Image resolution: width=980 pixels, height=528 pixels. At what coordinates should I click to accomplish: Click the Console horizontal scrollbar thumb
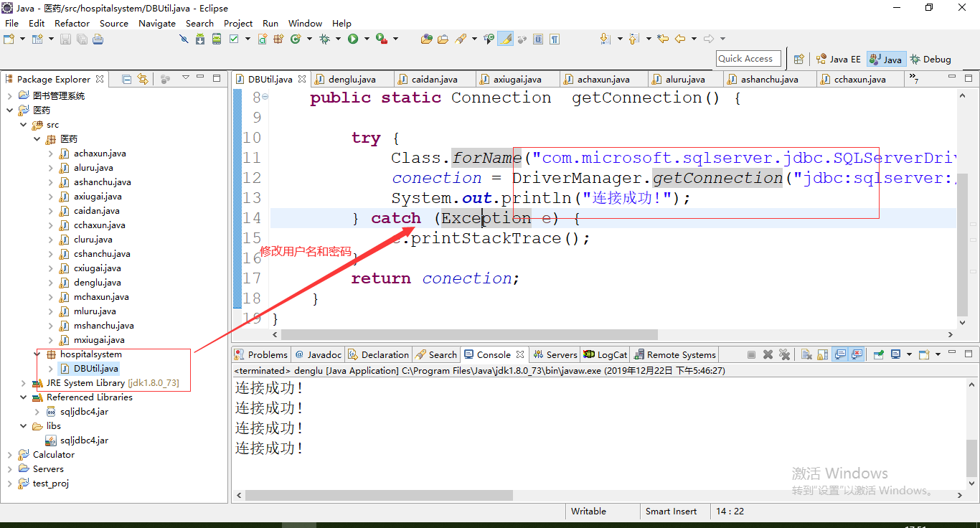[x=379, y=495]
